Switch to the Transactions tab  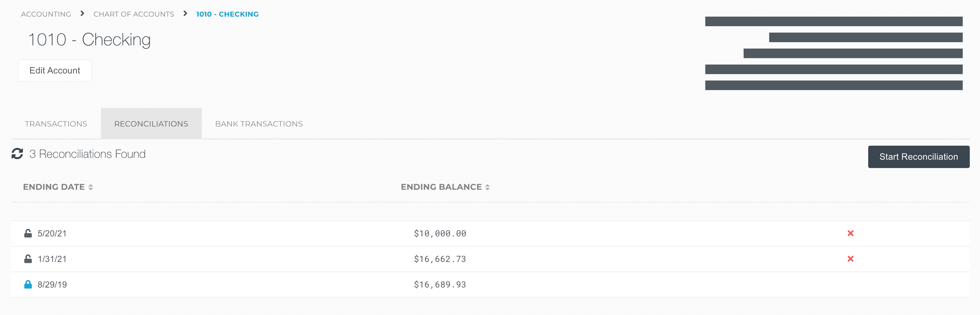pos(56,124)
